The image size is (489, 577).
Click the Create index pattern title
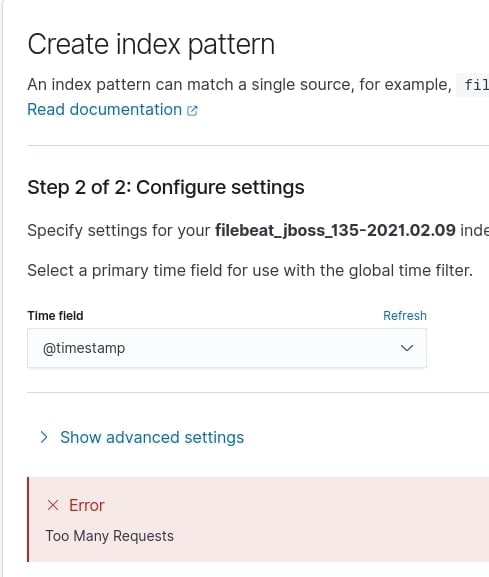[151, 45]
